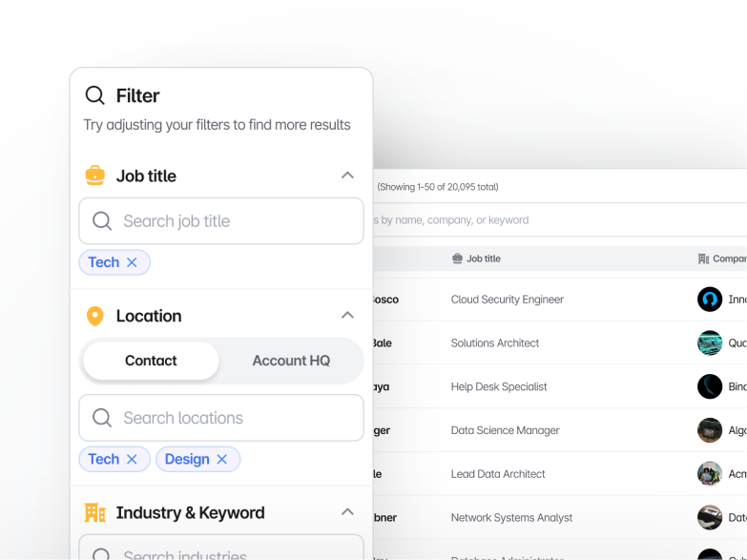
Task: Select the Network Systems Analyst cell
Action: [x=511, y=518]
